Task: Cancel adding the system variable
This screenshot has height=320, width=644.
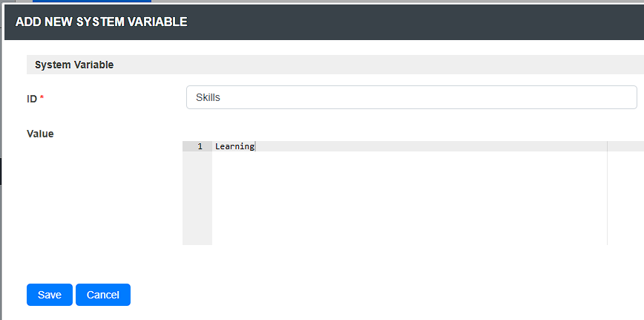Action: click(102, 295)
